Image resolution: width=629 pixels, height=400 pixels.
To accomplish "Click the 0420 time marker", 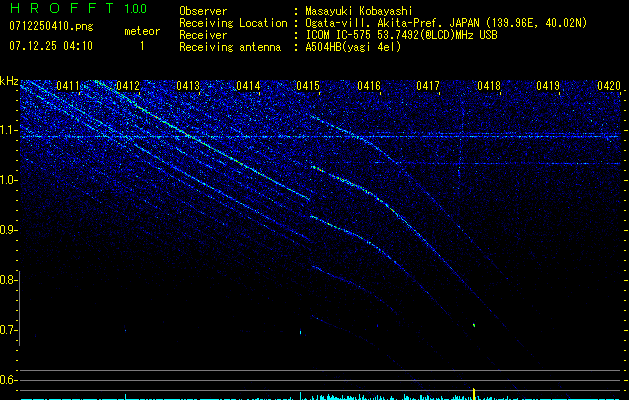I will (609, 86).
